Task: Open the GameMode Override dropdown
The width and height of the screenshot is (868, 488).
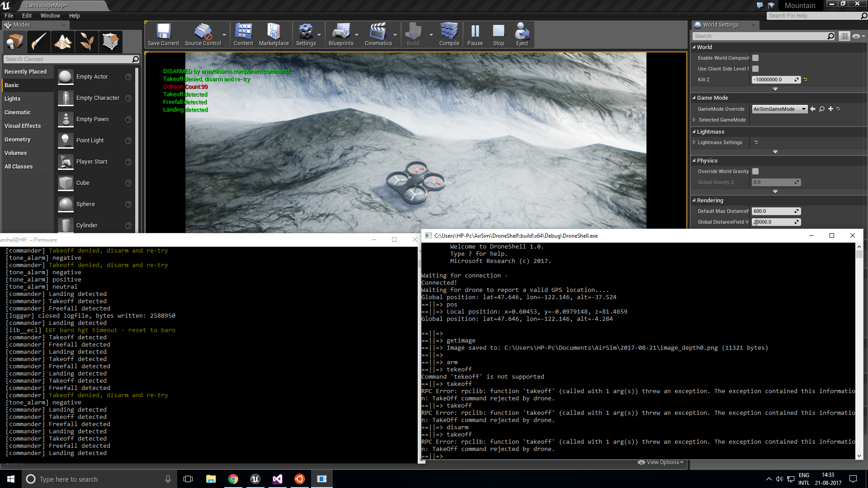Action: [x=779, y=109]
